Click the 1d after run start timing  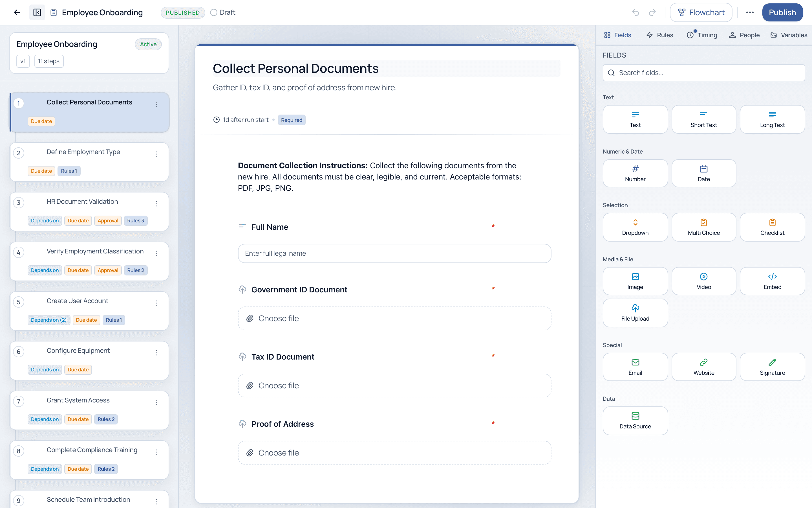(241, 120)
